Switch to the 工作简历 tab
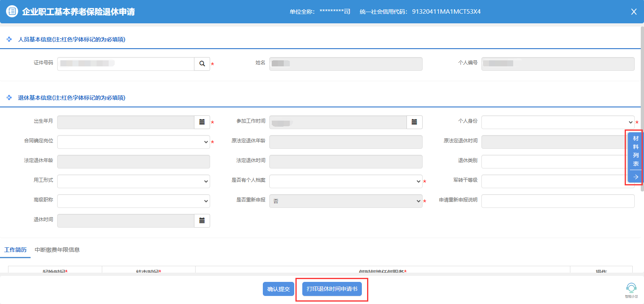Viewport: 644px width, 304px height. click(x=15, y=250)
